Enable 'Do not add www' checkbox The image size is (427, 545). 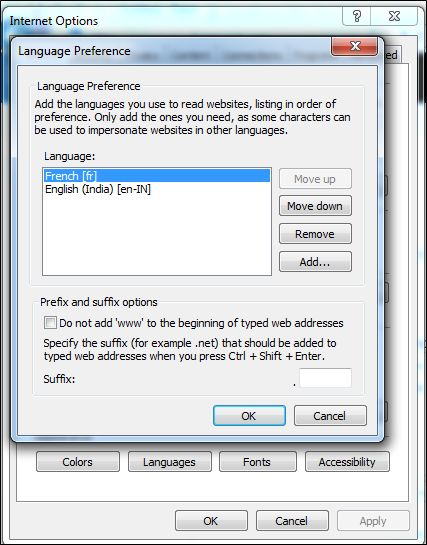coord(50,323)
